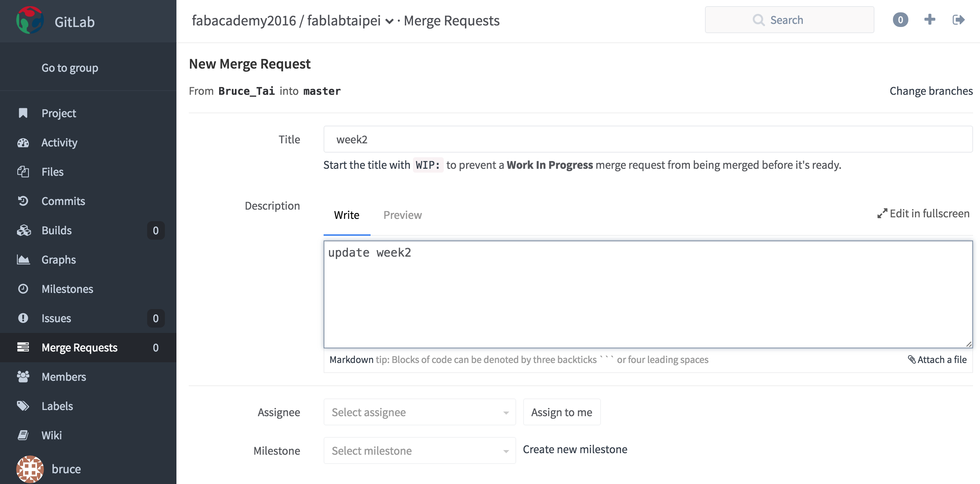Open Merge Requests in the sidebar
Screen dimensions: 980x484
pos(88,348)
